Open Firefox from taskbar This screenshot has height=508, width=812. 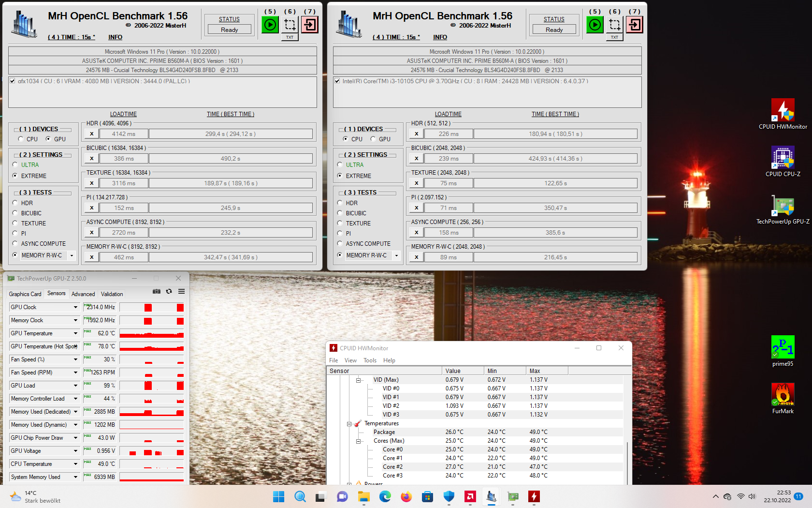click(406, 496)
